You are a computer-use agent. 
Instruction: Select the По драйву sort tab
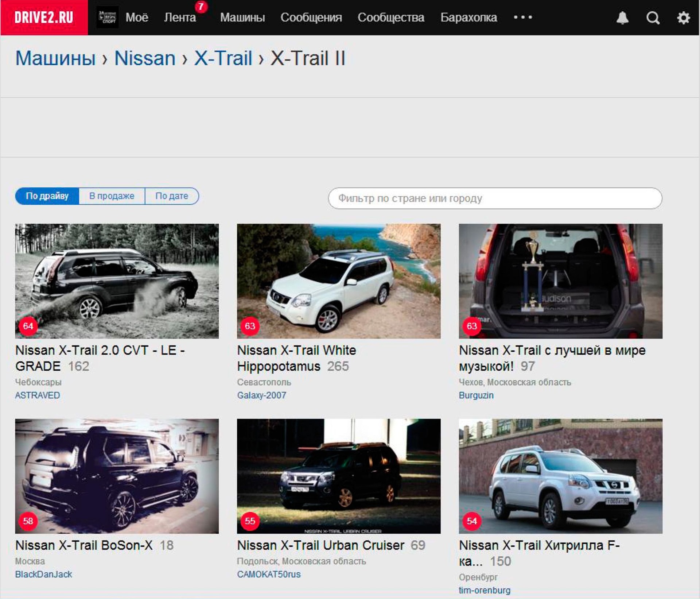(47, 196)
